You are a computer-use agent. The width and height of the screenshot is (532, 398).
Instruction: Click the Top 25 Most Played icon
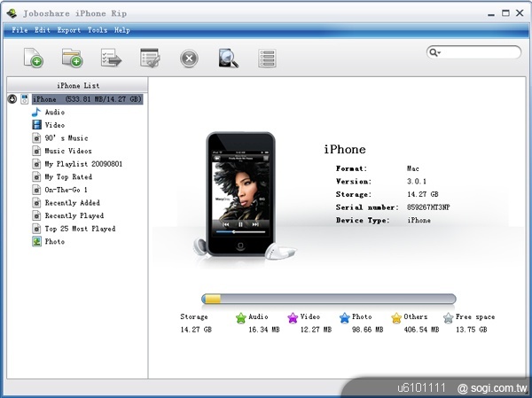pos(36,229)
